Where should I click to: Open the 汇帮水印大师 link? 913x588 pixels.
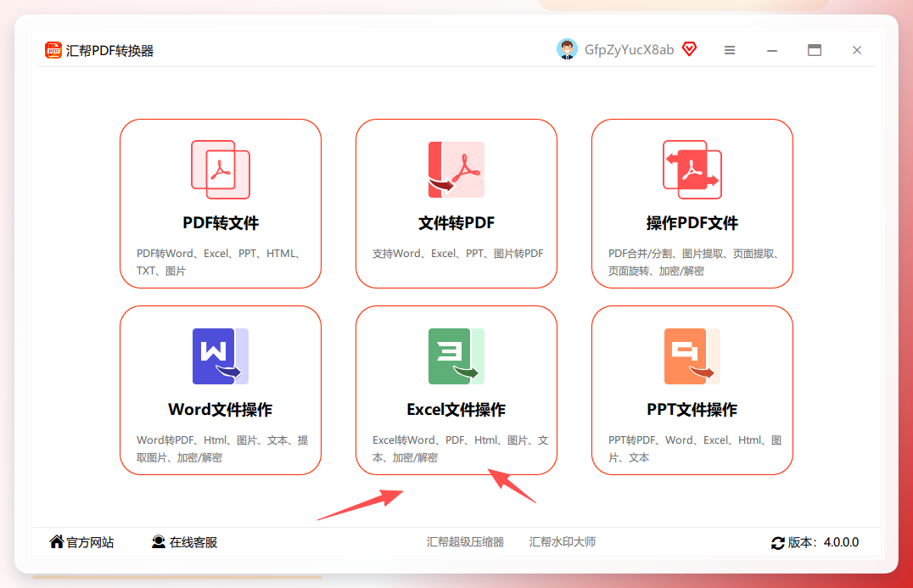coord(563,542)
